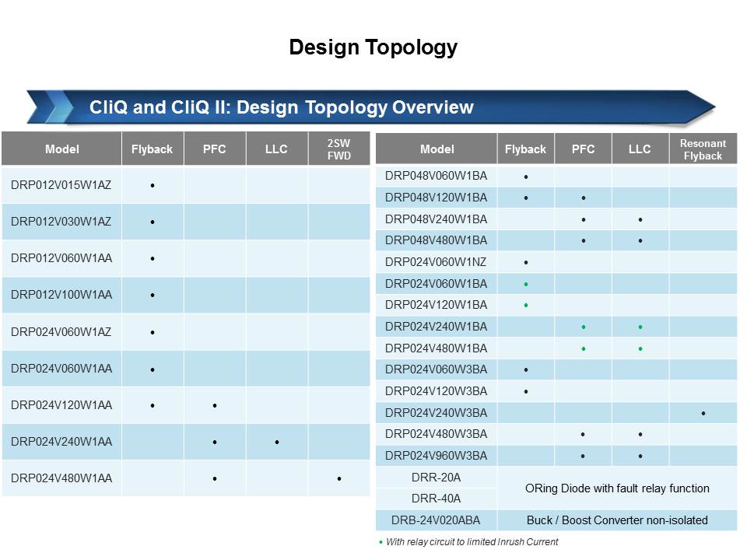Click the 2SW FWD column header

339,149
